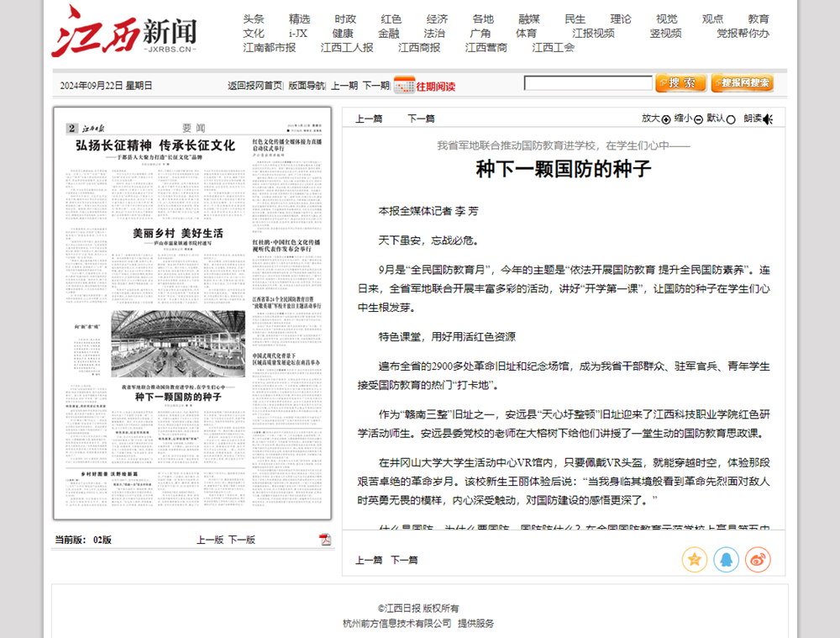Go to 下一期 next issue
840x638 pixels.
375,85
